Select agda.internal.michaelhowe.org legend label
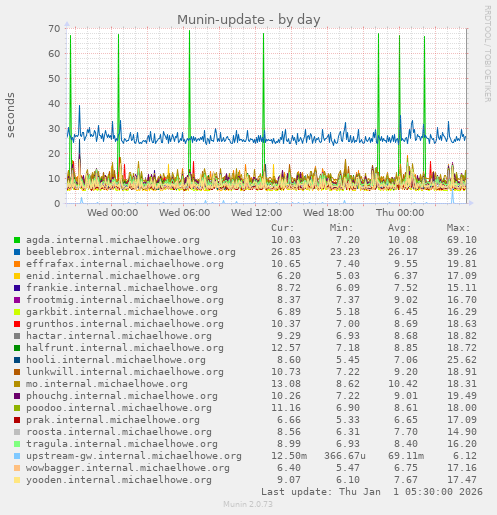 [113, 240]
